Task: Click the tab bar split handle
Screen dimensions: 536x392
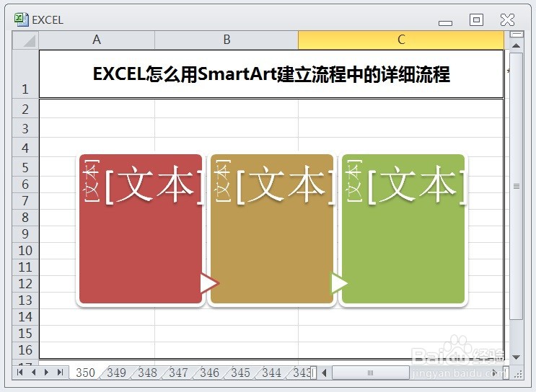Action: (314, 373)
